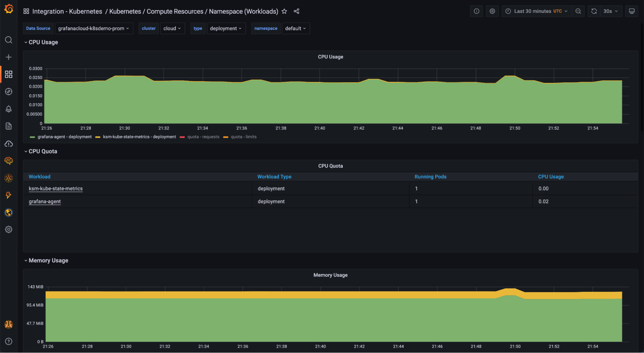Toggle grafana-agent deployment series in legend
644x353 pixels.
tap(64, 137)
